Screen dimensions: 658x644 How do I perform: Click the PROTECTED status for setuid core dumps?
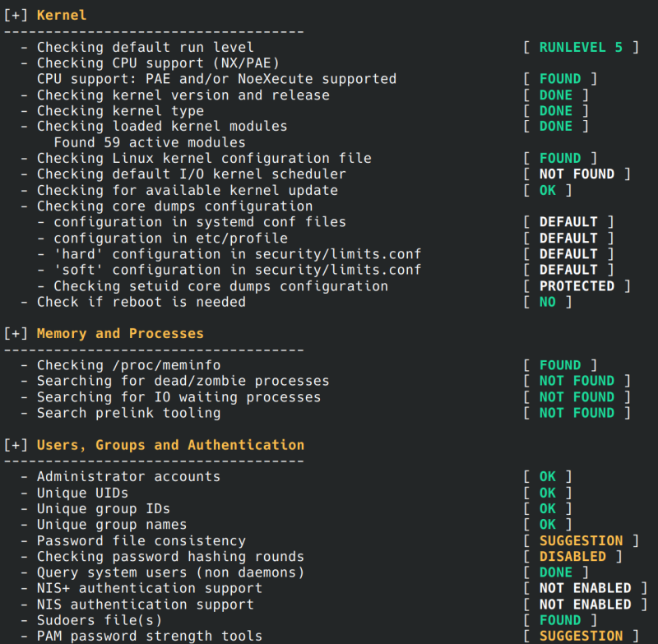click(x=577, y=286)
